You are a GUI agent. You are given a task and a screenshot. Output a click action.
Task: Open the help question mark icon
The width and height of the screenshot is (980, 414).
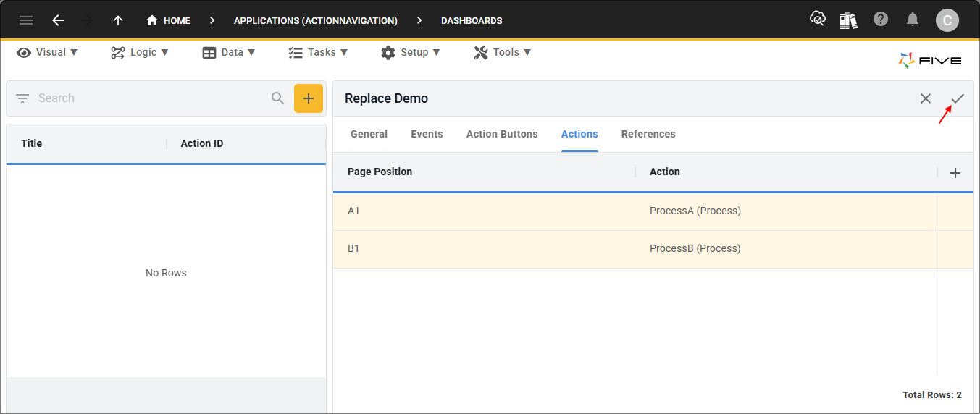pos(881,20)
